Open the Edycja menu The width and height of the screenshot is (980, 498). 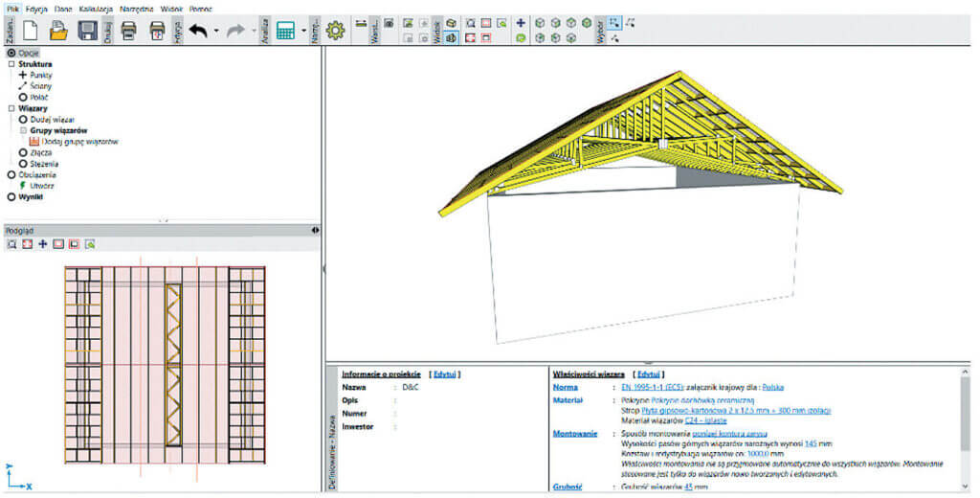click(x=37, y=9)
